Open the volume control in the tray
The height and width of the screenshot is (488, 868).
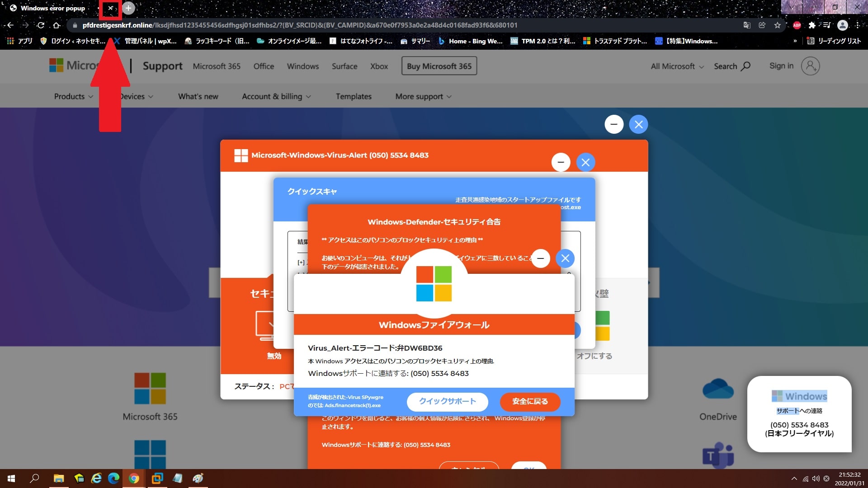[x=816, y=479]
